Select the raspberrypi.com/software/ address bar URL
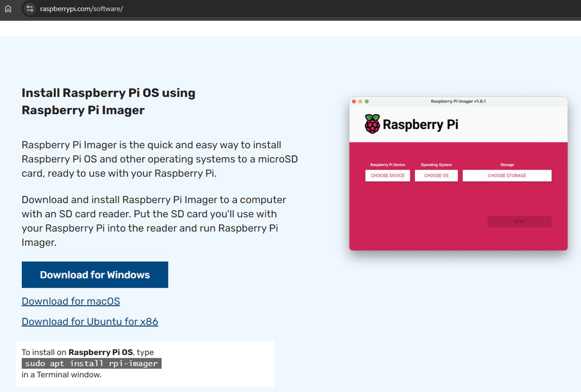This screenshot has height=392, width=581. pos(81,9)
